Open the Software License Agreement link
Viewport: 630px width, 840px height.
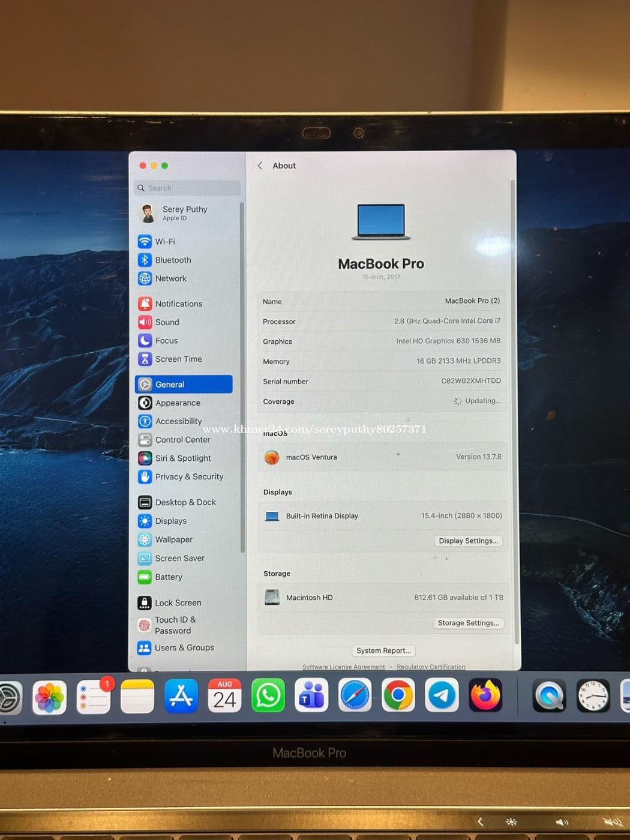(x=343, y=667)
